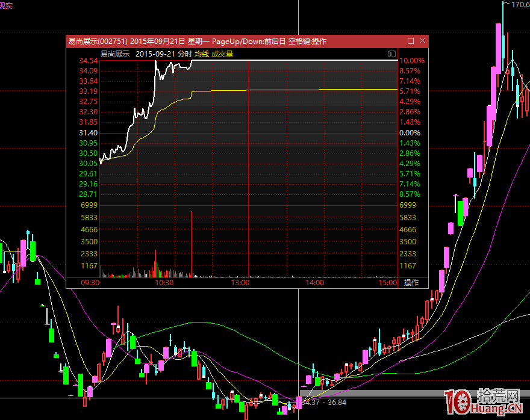
Task: Click the 170.6 high price label
Action: pyautogui.click(x=520, y=5)
